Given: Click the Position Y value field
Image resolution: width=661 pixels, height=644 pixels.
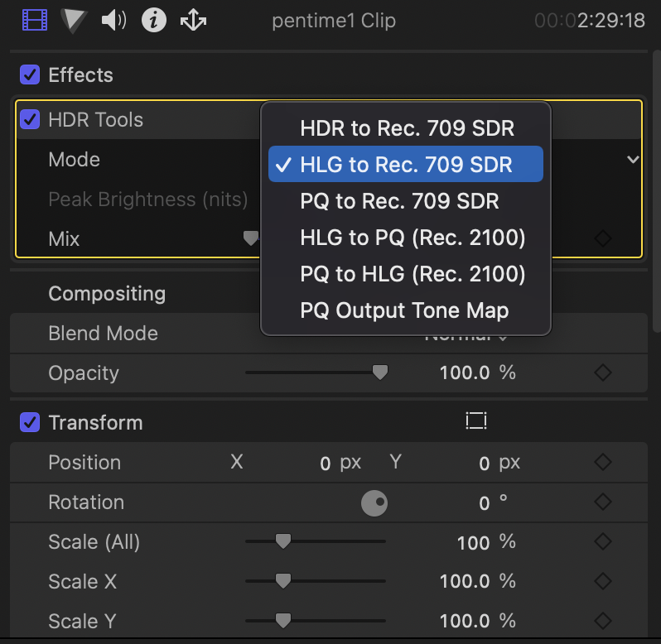Looking at the screenshot, I should tap(484, 464).
